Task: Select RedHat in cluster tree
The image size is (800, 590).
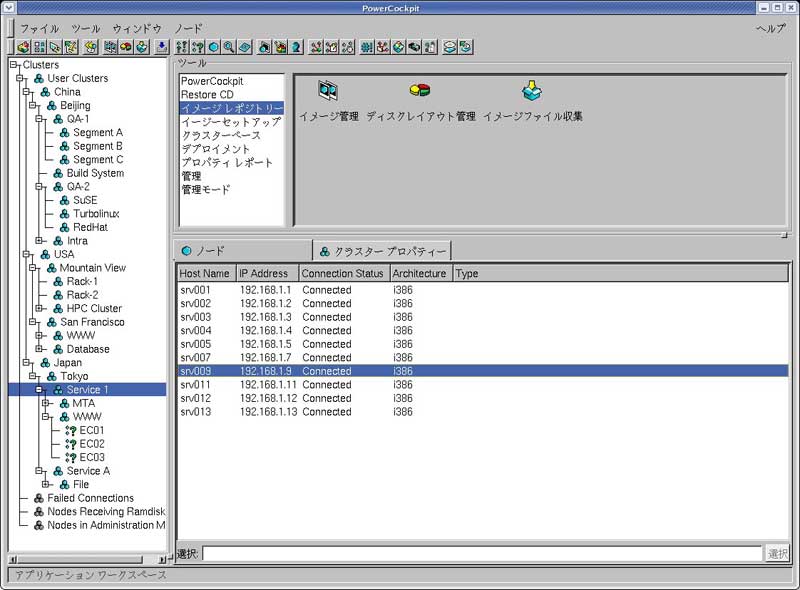Action: coord(90,227)
